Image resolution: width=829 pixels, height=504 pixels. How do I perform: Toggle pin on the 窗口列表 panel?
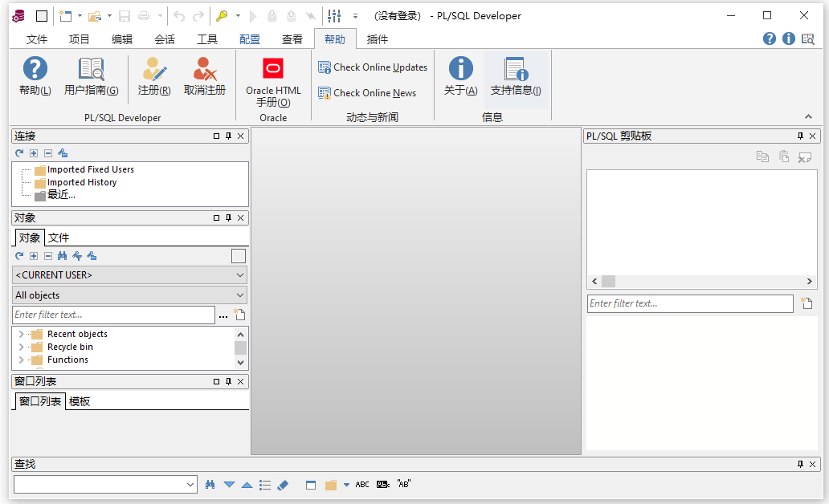228,381
